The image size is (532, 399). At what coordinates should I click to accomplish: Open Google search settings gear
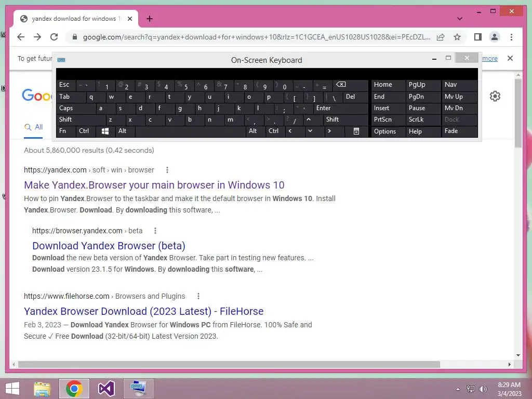495,96
